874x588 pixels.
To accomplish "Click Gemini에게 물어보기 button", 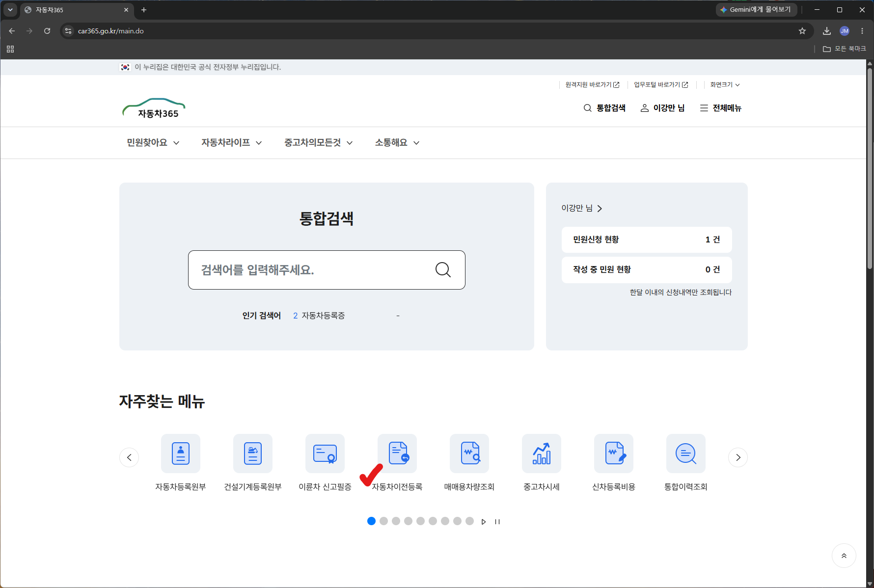I will tap(756, 10).
